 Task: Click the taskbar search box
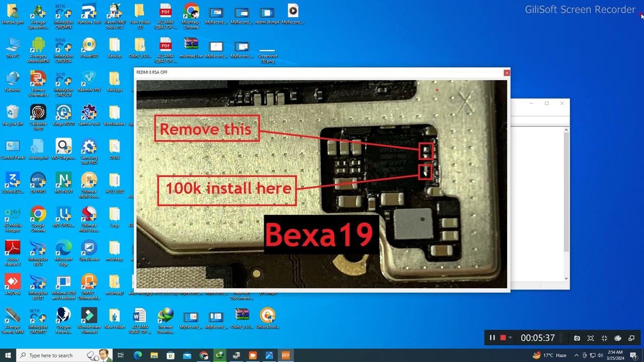click(64, 355)
